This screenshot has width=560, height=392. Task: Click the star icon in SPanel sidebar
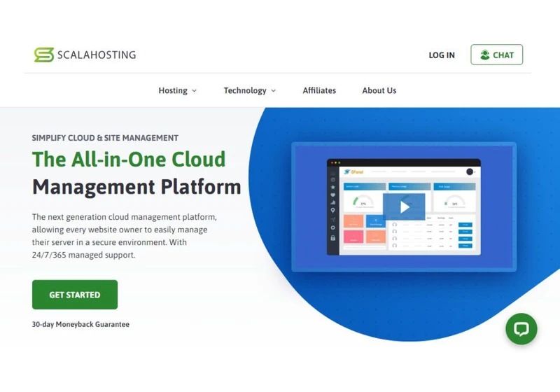333,187
